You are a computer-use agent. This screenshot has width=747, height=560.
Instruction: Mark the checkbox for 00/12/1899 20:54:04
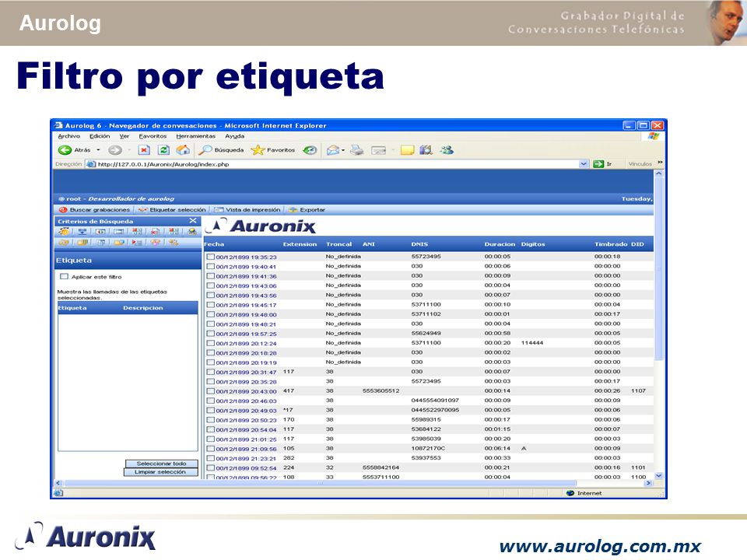click(211, 429)
